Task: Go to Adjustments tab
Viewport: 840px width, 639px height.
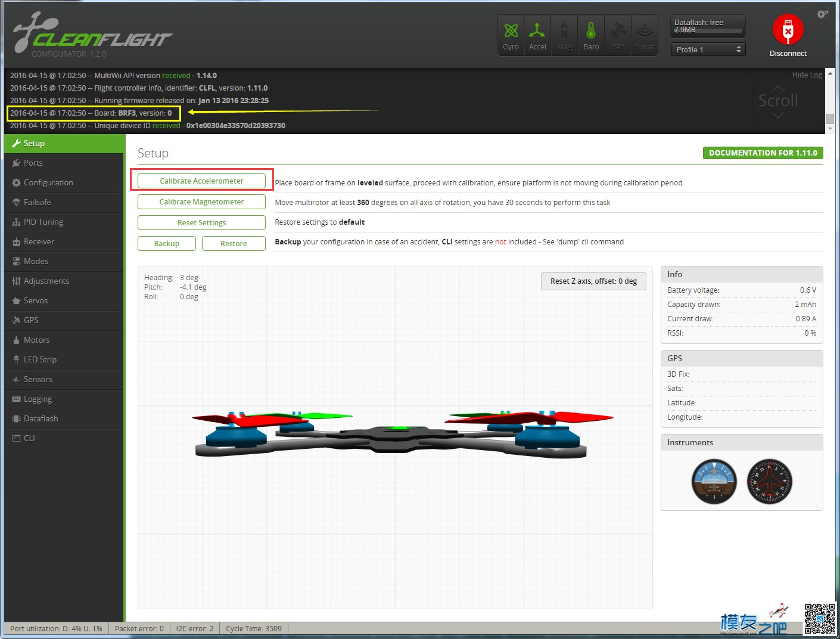Action: tap(64, 281)
